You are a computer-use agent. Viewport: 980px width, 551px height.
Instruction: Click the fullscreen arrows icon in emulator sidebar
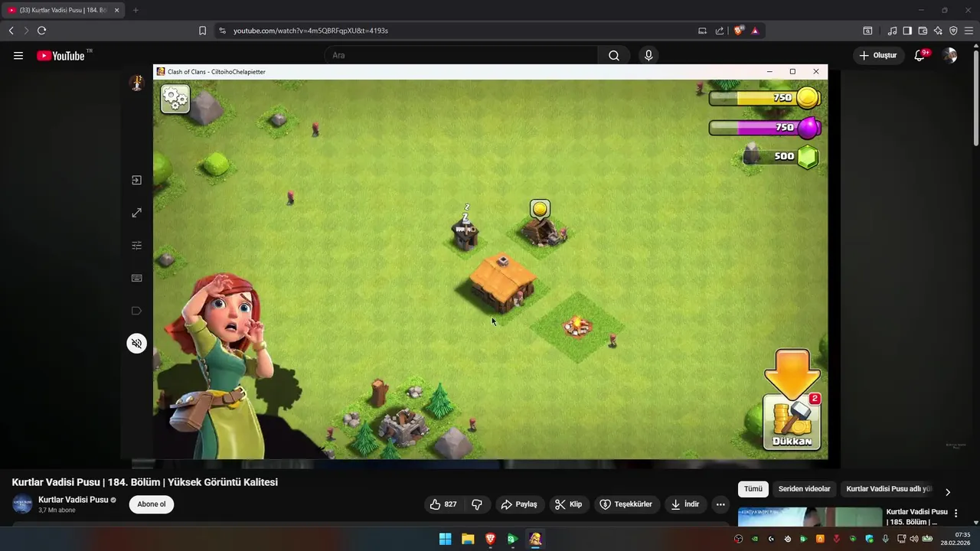point(136,213)
